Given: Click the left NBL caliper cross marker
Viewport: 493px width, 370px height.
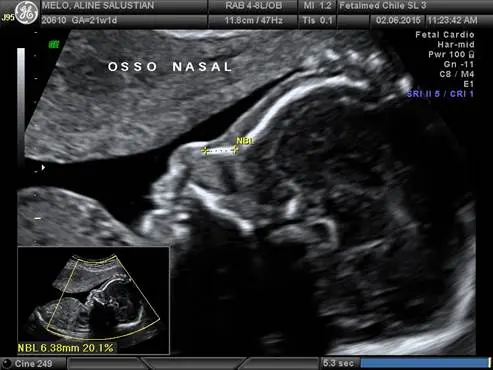Looking at the screenshot, I should pos(205,151).
